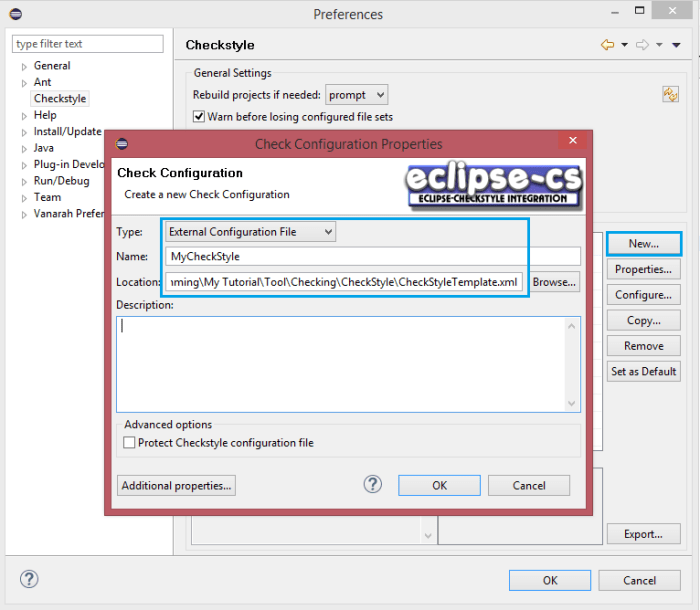Expand the General tree node

(24, 67)
